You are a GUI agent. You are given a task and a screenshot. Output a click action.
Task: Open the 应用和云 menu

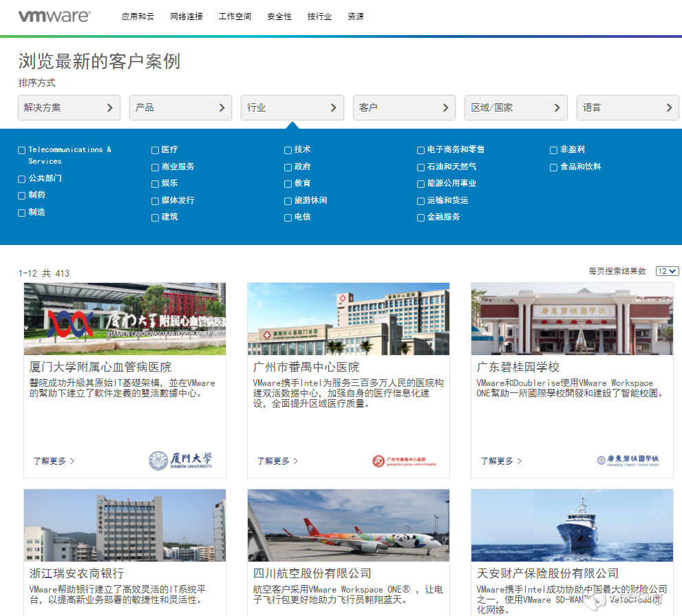[138, 17]
